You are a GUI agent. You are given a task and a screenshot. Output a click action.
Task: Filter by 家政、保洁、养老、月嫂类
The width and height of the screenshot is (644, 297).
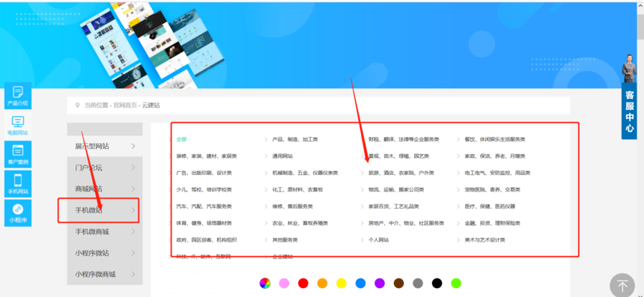pos(495,156)
